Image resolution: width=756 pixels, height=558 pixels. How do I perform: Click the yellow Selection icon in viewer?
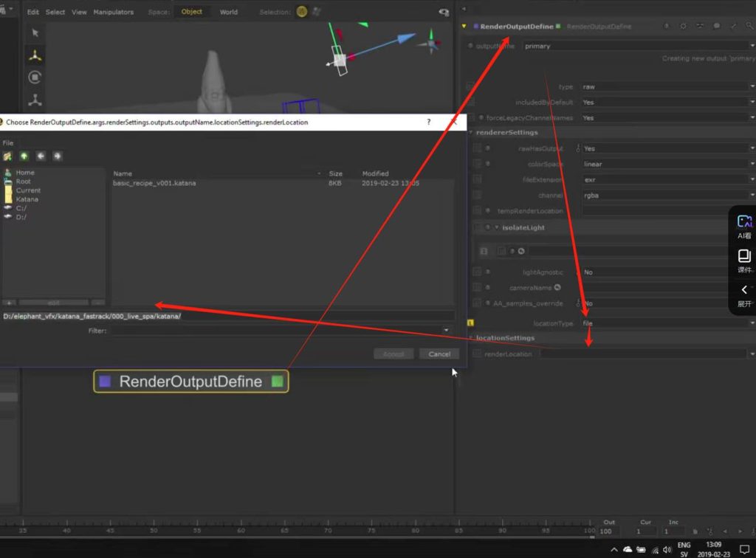[302, 12]
